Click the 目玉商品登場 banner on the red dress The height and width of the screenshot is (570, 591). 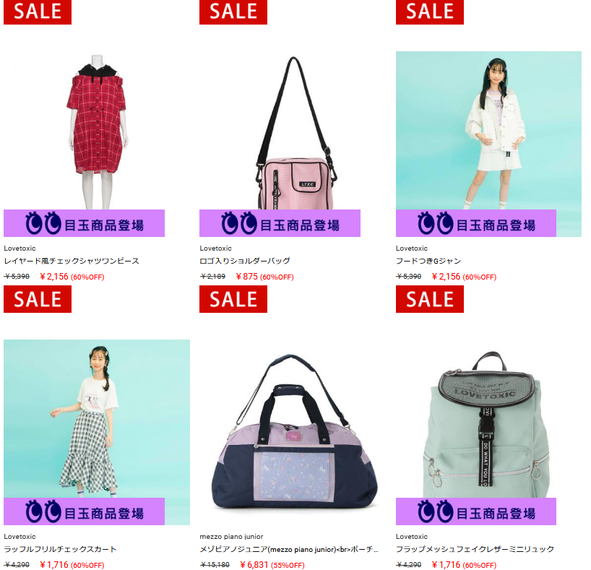coord(84,223)
